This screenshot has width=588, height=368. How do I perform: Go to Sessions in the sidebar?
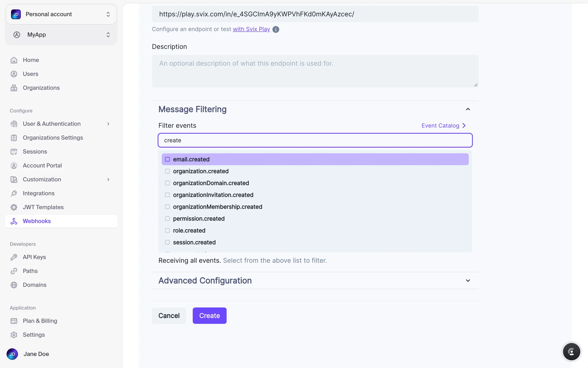tap(35, 151)
